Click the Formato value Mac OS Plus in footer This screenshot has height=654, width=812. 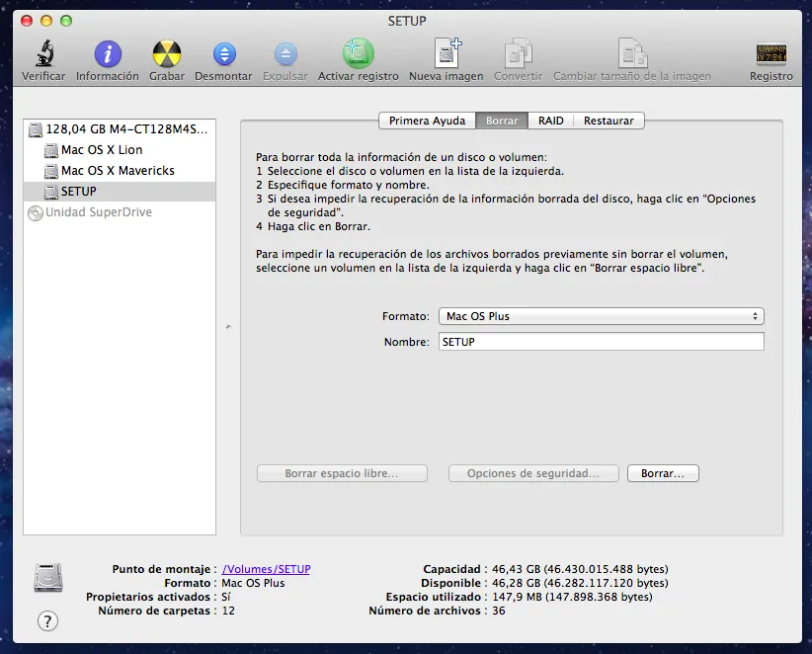tap(253, 583)
